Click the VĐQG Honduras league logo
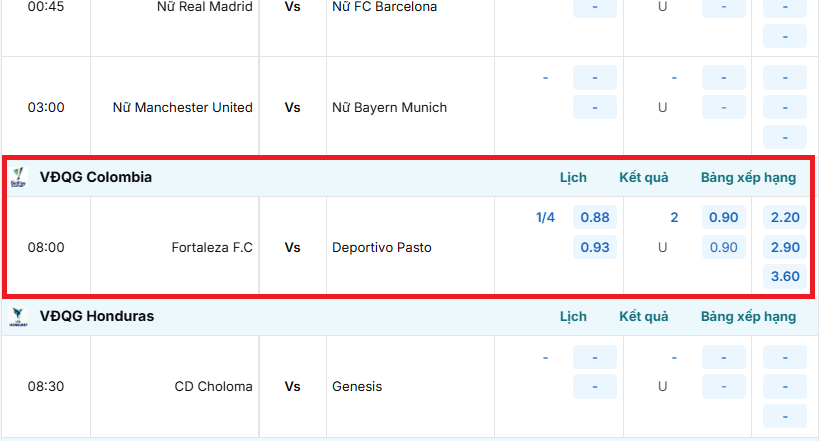819x441 pixels. point(18,316)
